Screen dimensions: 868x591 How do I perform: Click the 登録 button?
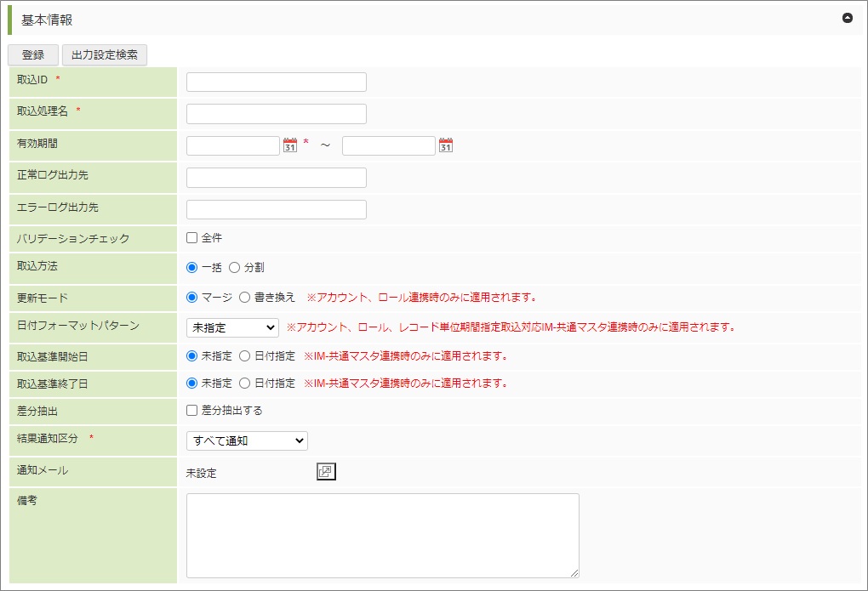pos(33,55)
